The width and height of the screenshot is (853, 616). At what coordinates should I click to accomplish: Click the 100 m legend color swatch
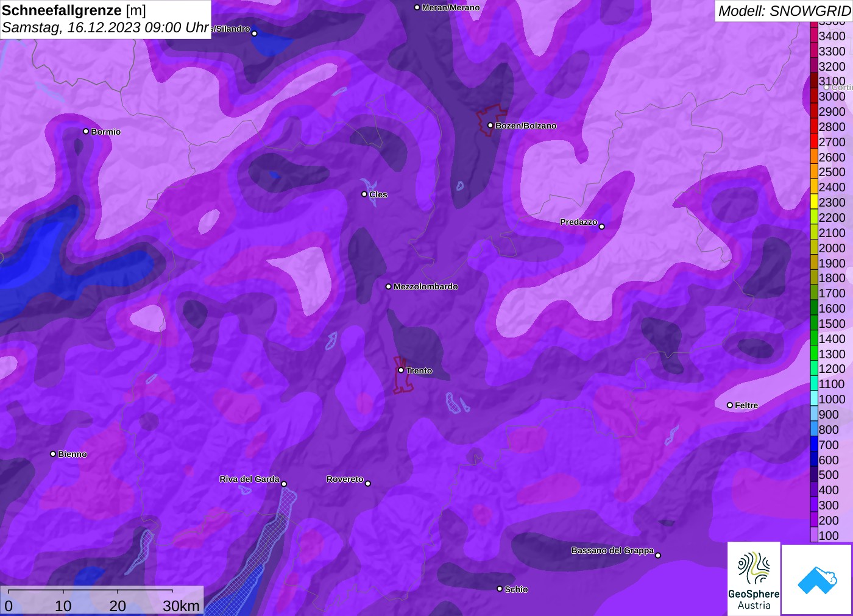pos(814,535)
